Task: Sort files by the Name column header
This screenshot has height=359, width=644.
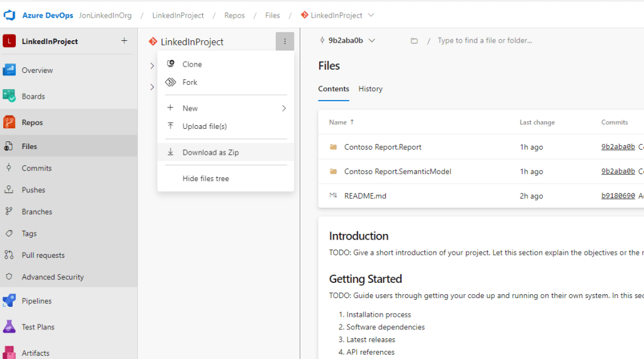Action: (x=338, y=122)
